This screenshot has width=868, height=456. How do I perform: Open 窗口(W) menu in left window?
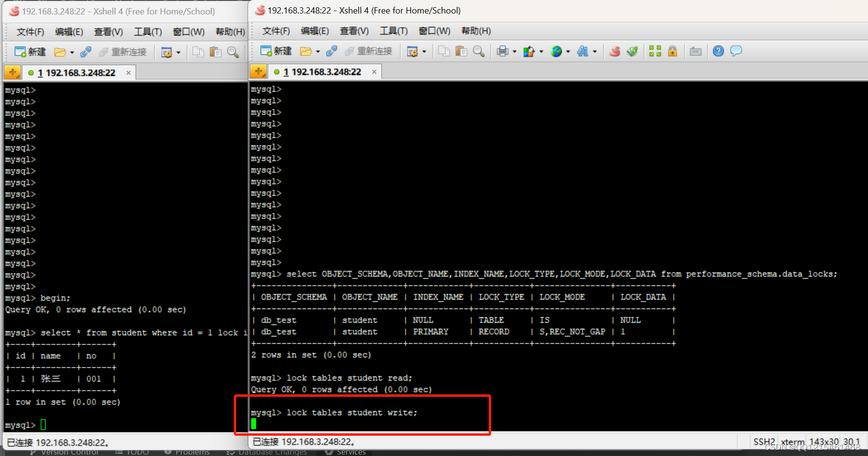coord(188,32)
